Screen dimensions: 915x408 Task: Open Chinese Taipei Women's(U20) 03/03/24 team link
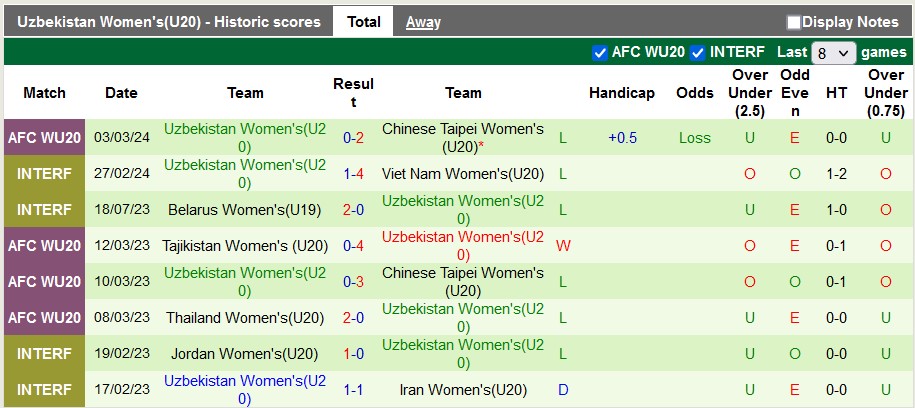pos(463,138)
